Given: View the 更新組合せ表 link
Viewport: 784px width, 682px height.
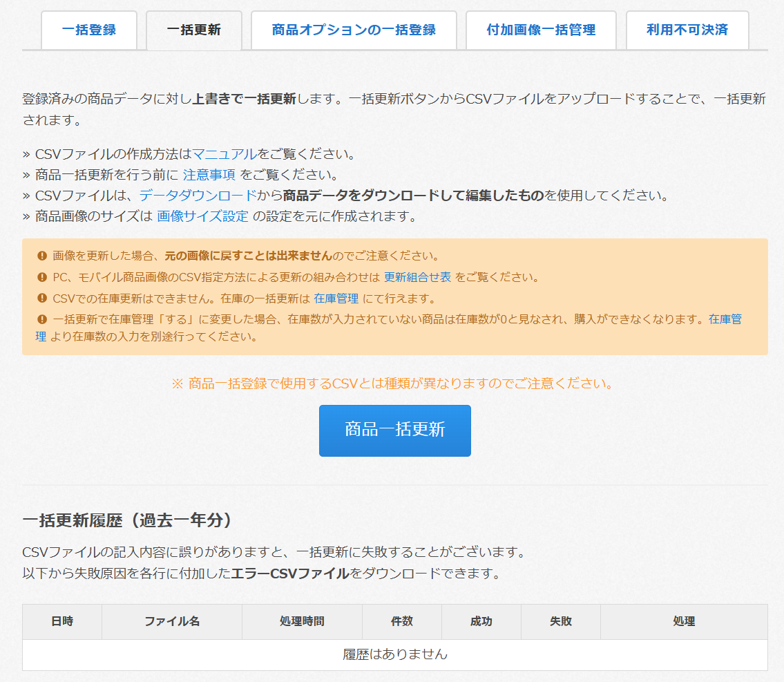Looking at the screenshot, I should point(417,277).
